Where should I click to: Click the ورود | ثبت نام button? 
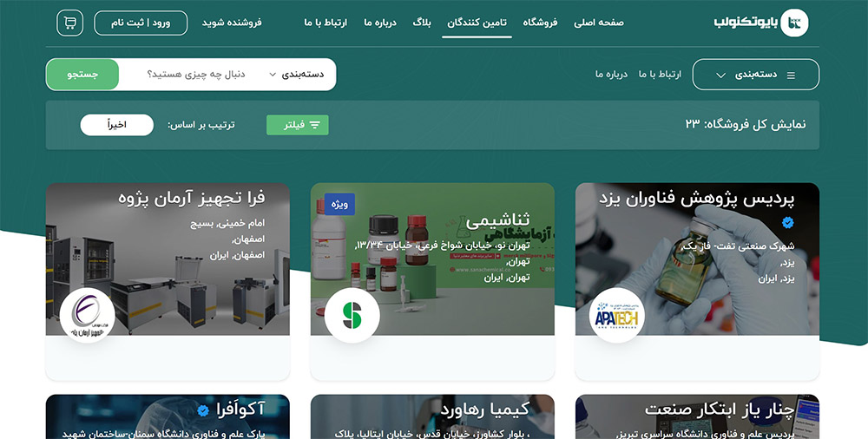(x=141, y=23)
